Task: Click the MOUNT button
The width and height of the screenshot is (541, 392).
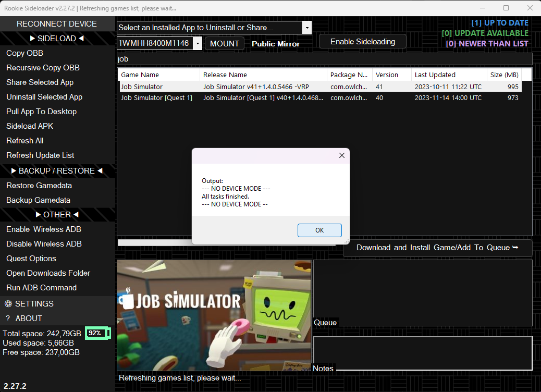Action: click(225, 43)
